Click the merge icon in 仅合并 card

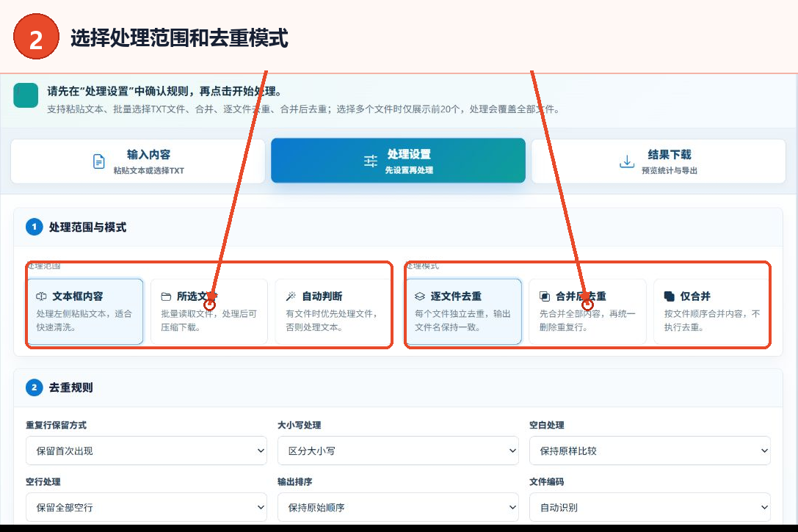pyautogui.click(x=670, y=296)
